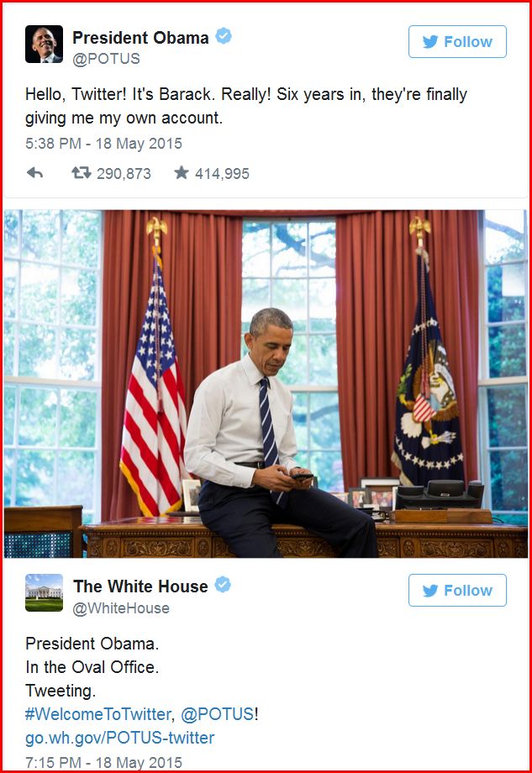Open The White House display name
The height and width of the screenshot is (773, 532).
click(x=140, y=586)
